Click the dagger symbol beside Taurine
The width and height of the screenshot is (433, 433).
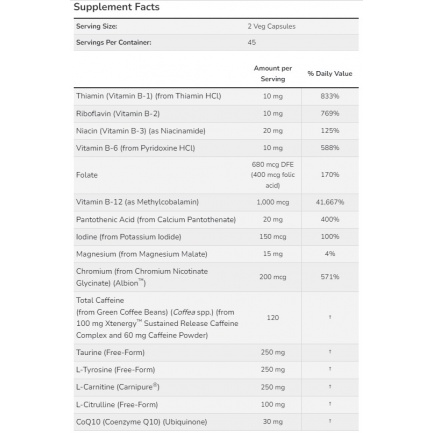(330, 352)
